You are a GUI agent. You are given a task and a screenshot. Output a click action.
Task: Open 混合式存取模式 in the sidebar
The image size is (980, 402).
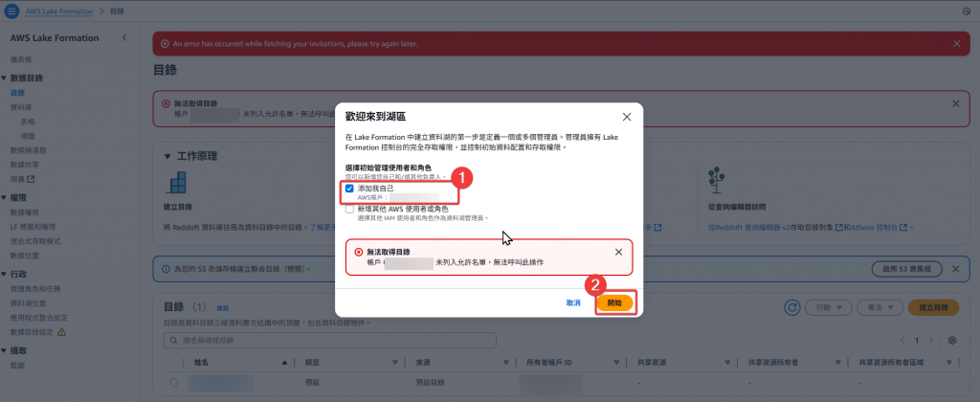coord(35,241)
